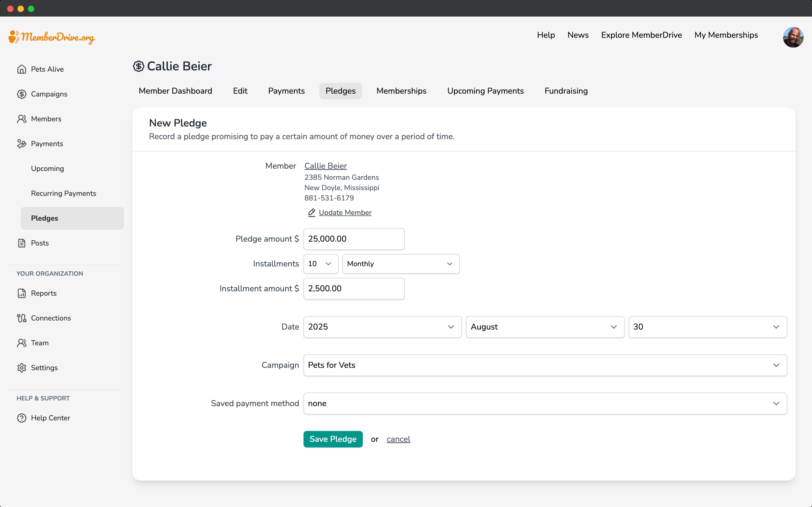Open Help Center in the sidebar
Screen dimensions: 812x507
pyautogui.click(x=50, y=418)
